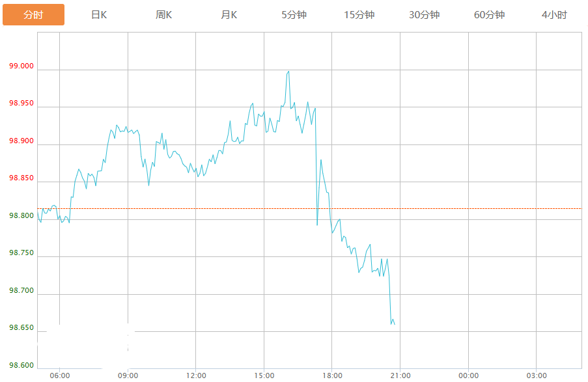Click the 06:00 time axis label

point(60,375)
